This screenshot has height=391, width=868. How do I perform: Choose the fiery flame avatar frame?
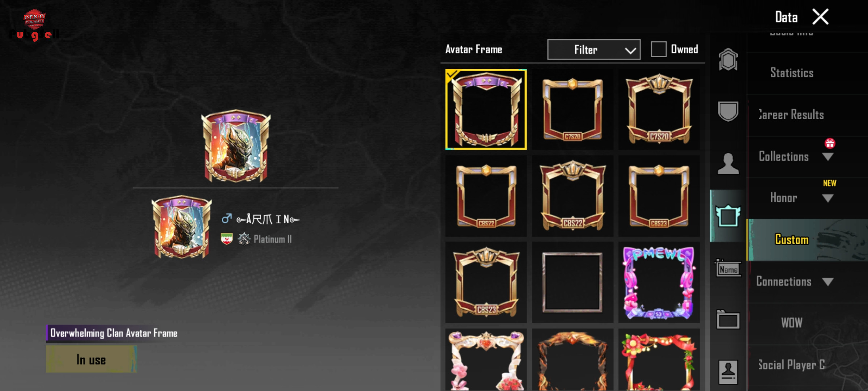click(x=573, y=360)
